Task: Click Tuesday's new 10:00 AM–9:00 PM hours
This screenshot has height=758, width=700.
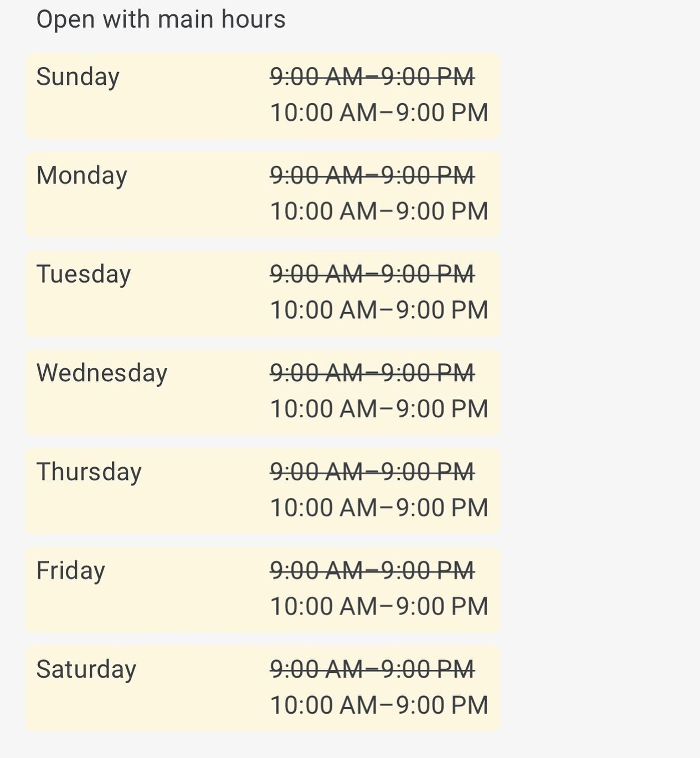Action: 379,310
